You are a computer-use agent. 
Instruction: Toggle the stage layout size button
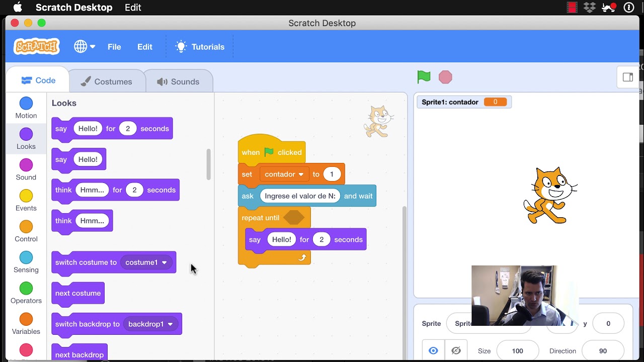click(x=628, y=77)
